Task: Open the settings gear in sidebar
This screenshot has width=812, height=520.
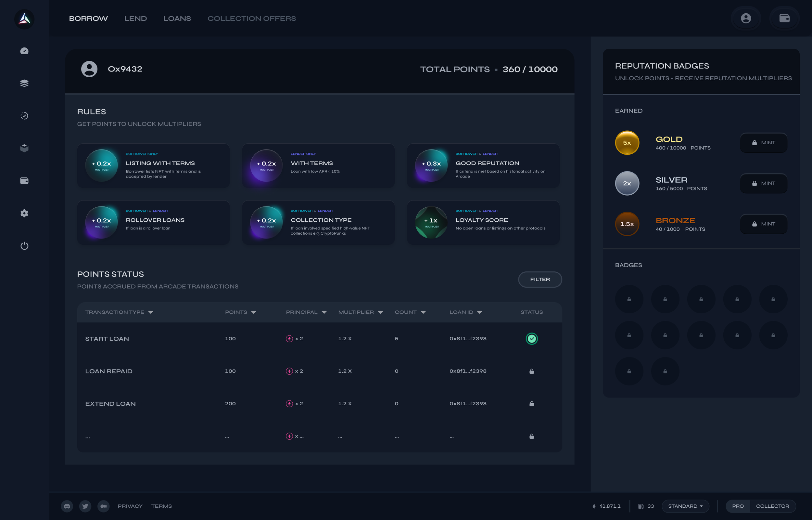Action: [24, 213]
